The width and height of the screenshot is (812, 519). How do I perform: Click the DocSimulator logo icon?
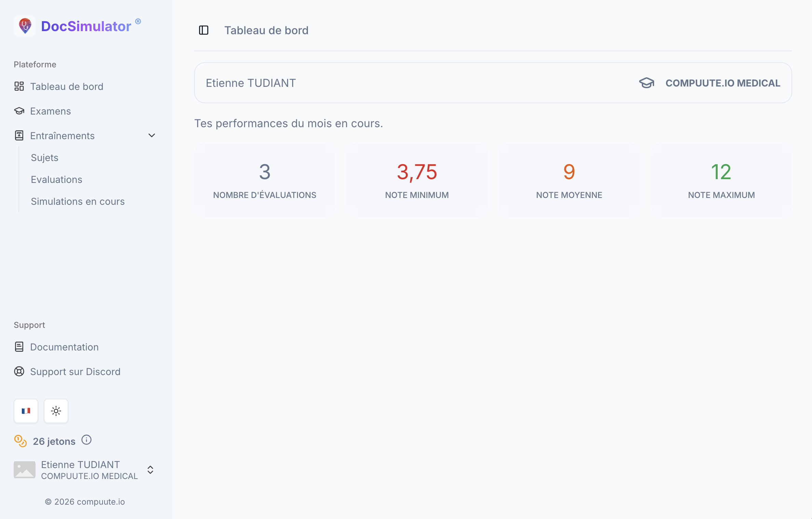(25, 26)
